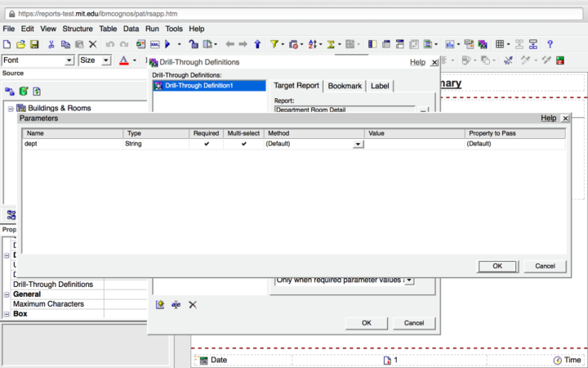Open the font Size dropdown

pos(106,61)
